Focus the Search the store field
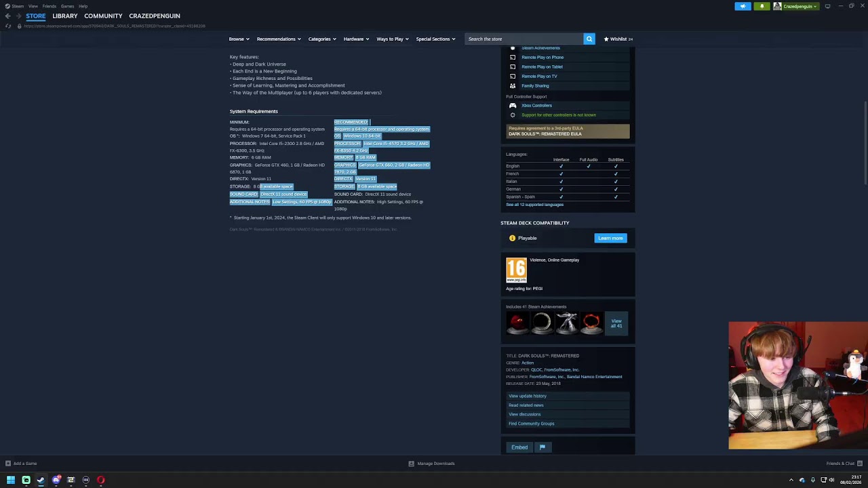Screen dimensions: 868x488 click(524, 39)
